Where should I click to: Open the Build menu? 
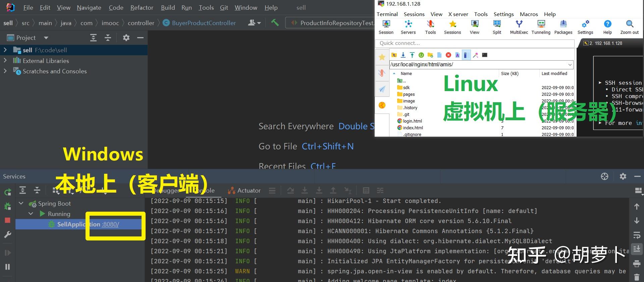(168, 7)
